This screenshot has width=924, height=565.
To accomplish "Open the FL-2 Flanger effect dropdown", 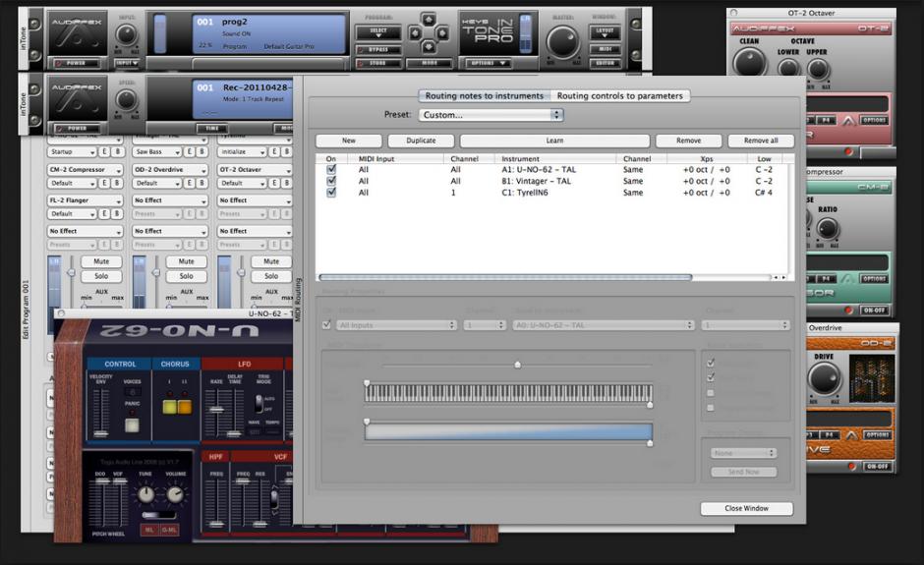I will (x=85, y=200).
